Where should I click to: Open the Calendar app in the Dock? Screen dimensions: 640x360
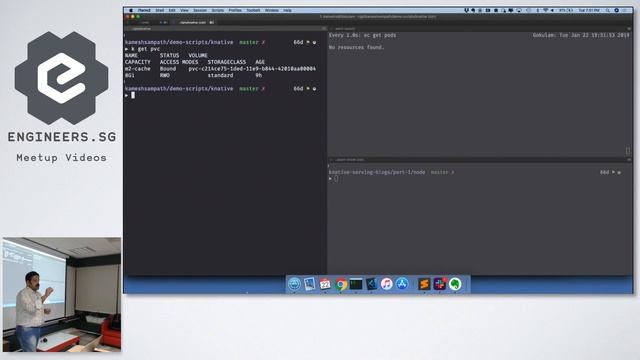click(325, 284)
